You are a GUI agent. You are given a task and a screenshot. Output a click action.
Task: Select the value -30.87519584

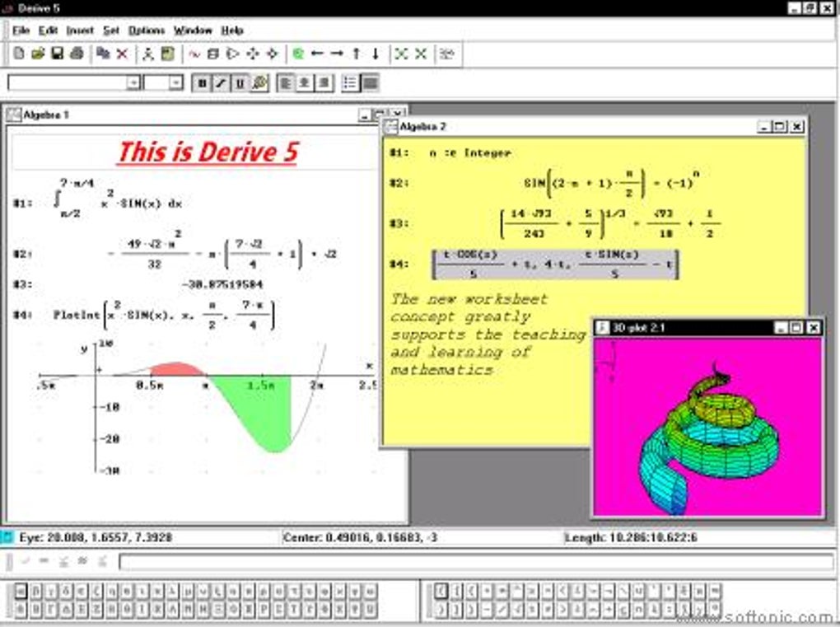[222, 284]
